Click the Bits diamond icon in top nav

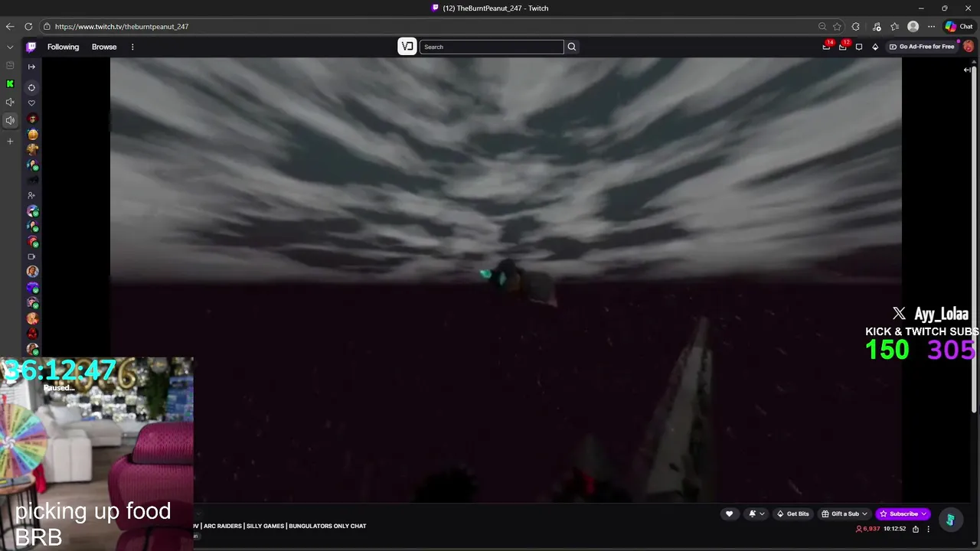875,47
